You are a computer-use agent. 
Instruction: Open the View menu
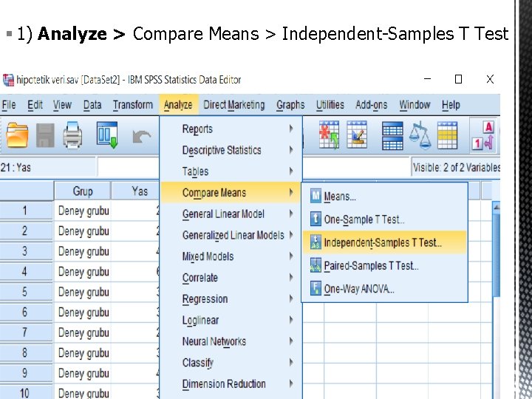pos(62,105)
